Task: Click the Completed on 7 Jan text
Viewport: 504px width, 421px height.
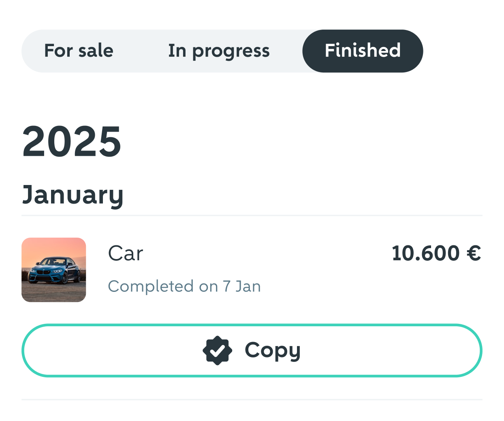Action: 184,287
